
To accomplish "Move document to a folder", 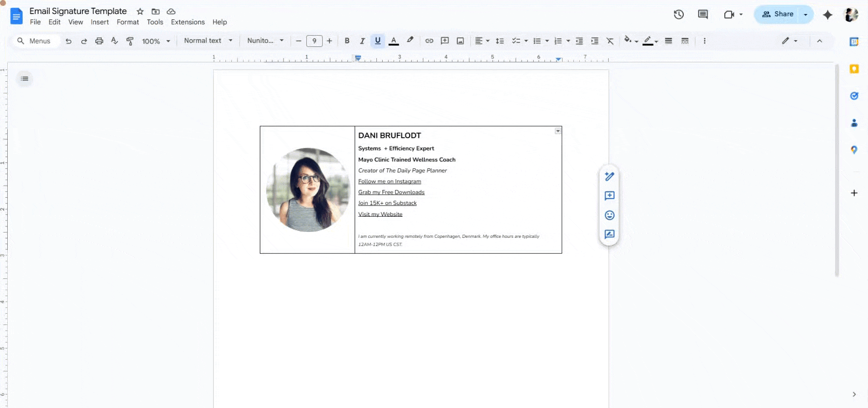I will tap(155, 12).
